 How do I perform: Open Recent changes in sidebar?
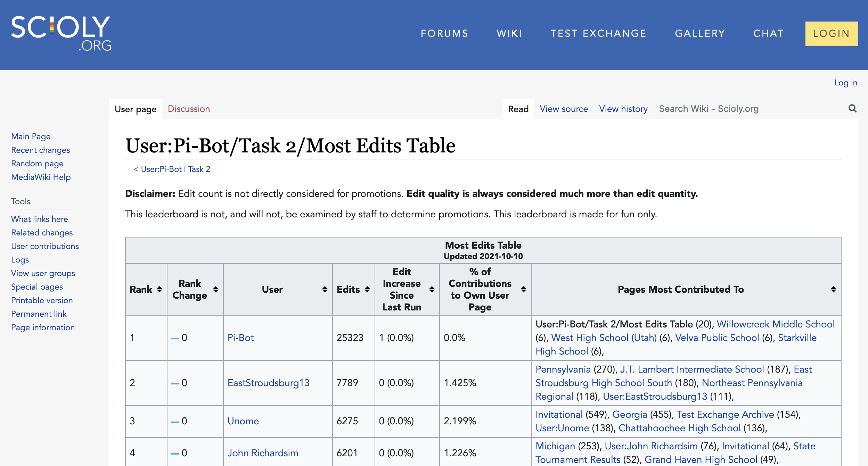click(41, 150)
